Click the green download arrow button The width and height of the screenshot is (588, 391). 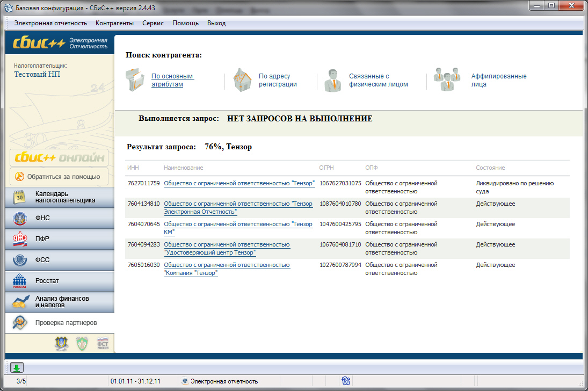coord(17,368)
